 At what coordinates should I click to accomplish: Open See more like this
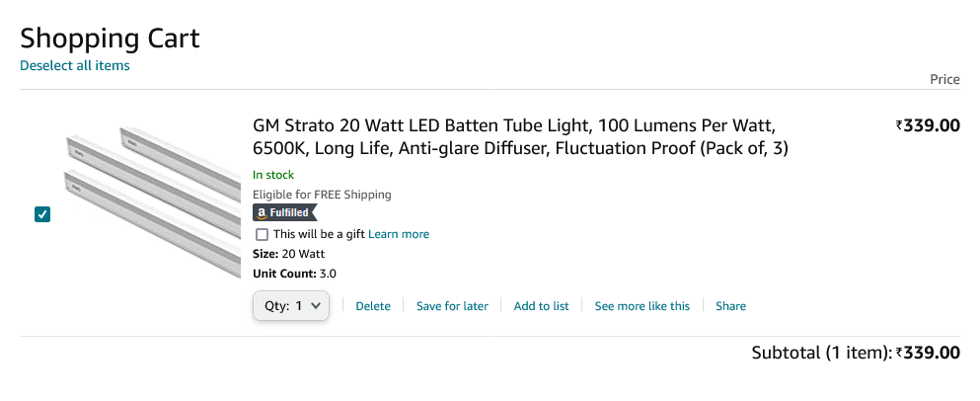click(x=641, y=306)
